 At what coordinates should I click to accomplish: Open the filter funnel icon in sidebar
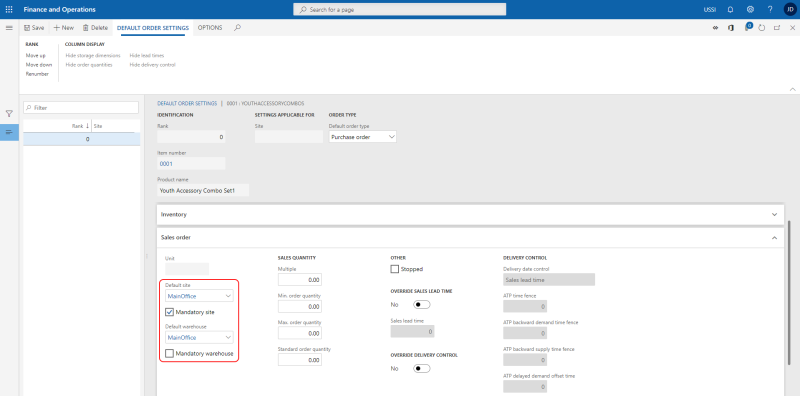9,113
